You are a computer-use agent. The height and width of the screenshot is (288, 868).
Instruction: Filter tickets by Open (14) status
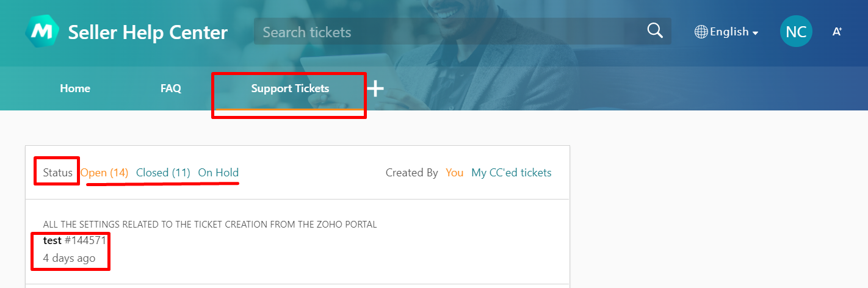point(104,173)
